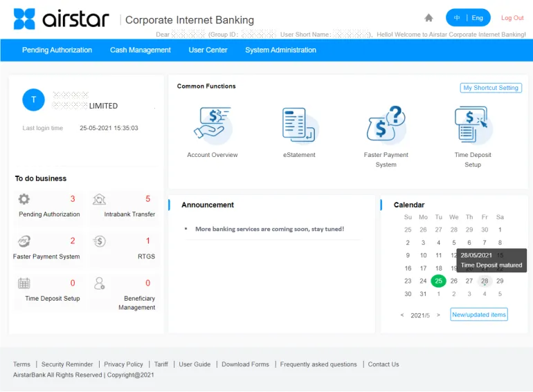Open Beneficiary Management to-do label
The width and height of the screenshot is (533, 392).
click(x=136, y=303)
